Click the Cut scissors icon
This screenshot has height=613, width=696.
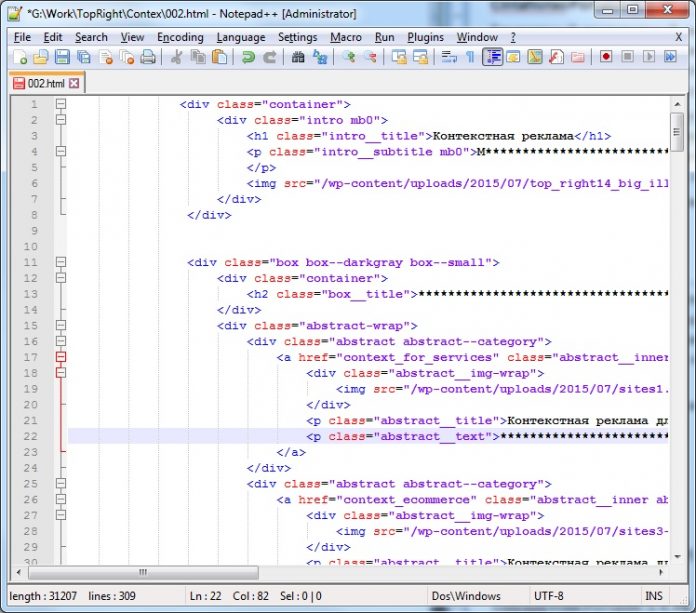click(x=177, y=58)
